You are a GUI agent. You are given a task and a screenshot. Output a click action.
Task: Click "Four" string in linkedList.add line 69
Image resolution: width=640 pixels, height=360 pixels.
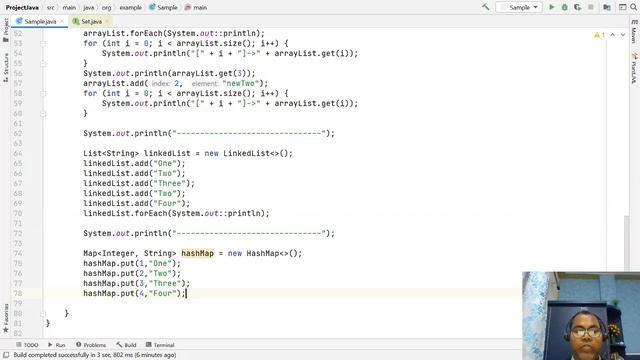point(167,203)
